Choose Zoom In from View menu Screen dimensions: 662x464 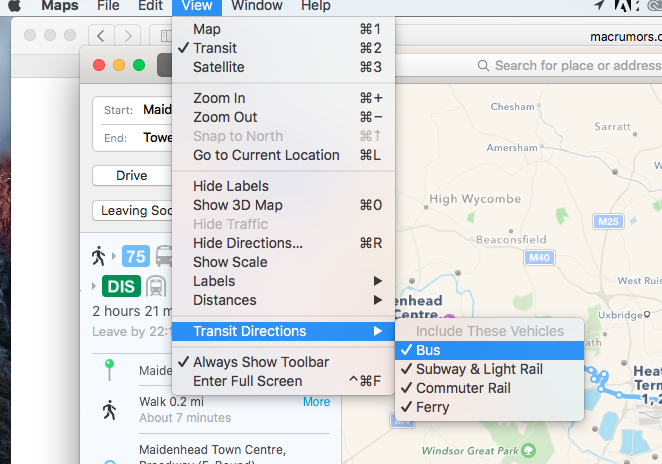tap(283, 98)
